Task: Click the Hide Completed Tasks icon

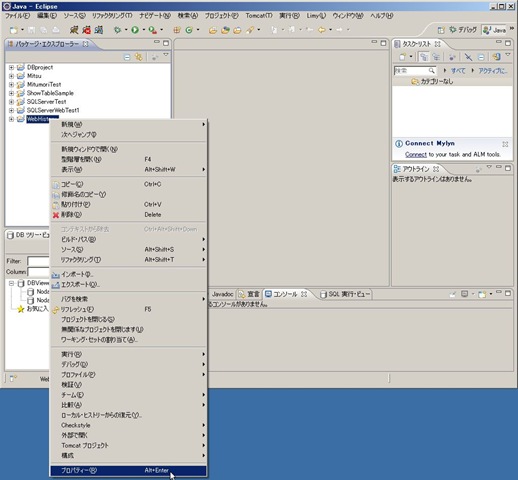Action: coord(468,57)
